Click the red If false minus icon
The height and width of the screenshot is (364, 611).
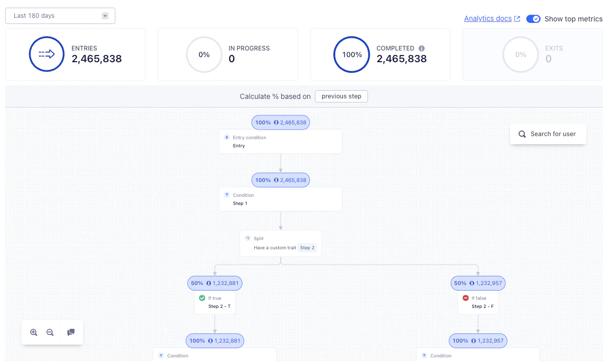(465, 298)
